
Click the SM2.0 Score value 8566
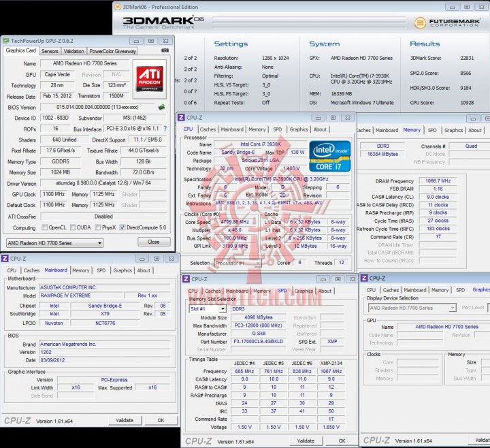click(465, 73)
